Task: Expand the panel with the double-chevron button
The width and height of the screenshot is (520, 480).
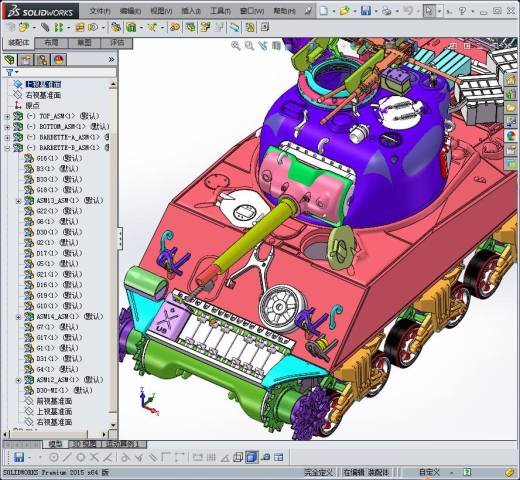Action: point(111,60)
